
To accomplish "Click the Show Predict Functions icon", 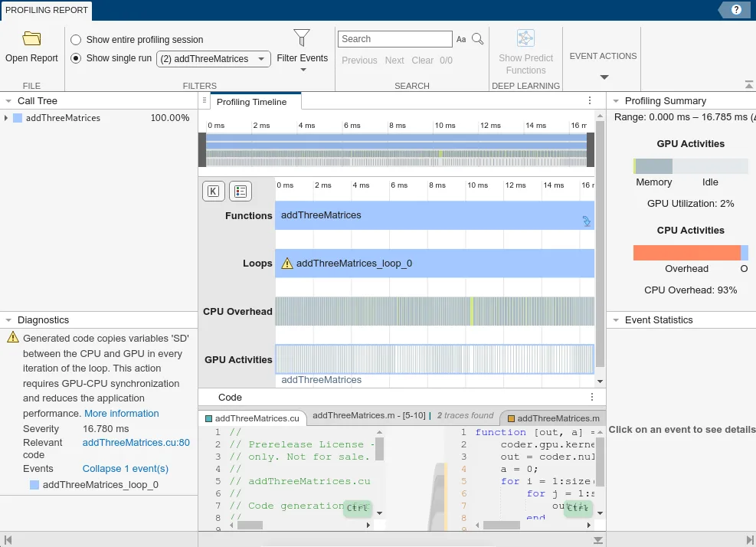I will [x=525, y=38].
